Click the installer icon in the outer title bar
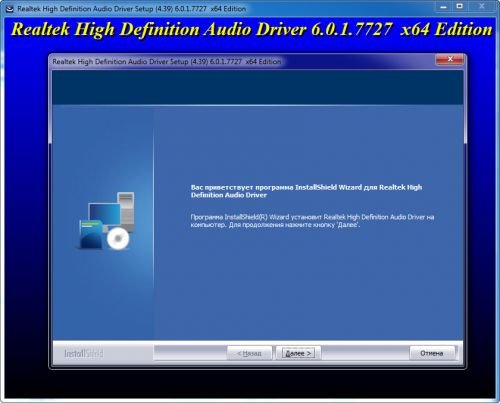This screenshot has height=403, width=500. click(x=10, y=9)
